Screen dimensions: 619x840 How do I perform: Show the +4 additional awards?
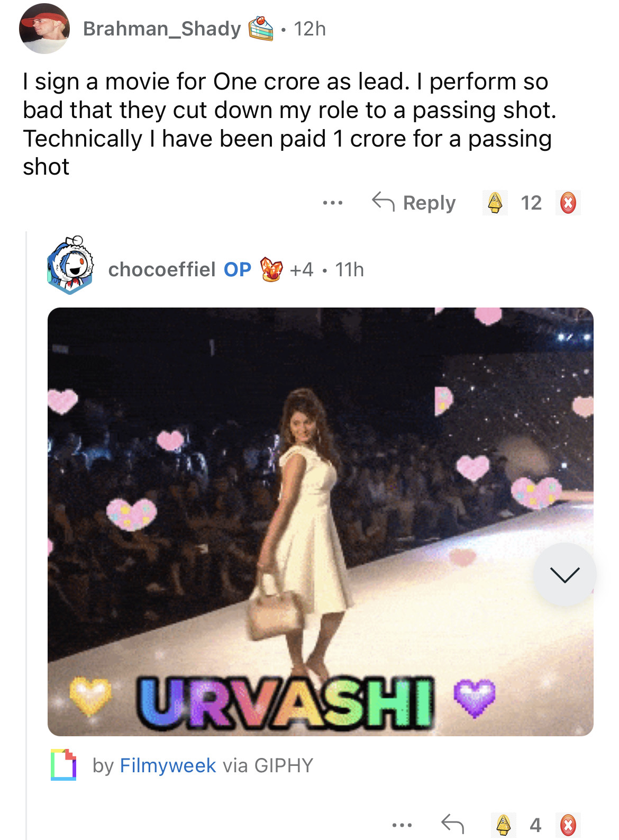[x=302, y=269]
